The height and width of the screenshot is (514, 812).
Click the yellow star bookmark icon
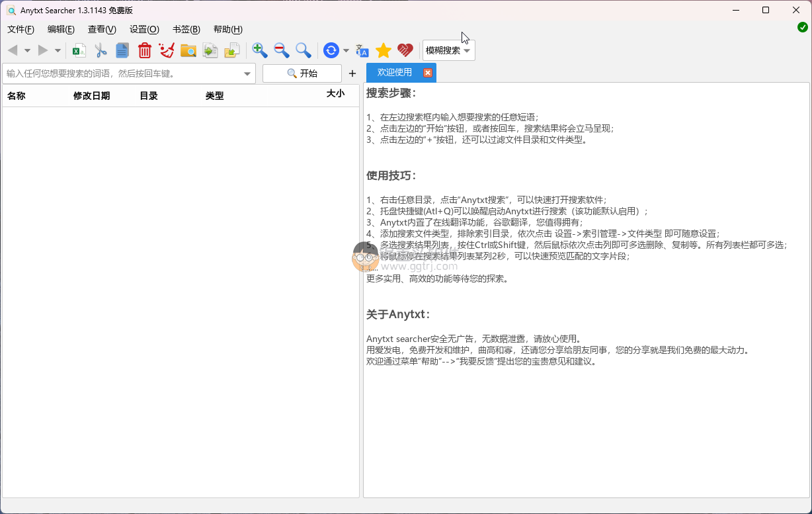[384, 50]
